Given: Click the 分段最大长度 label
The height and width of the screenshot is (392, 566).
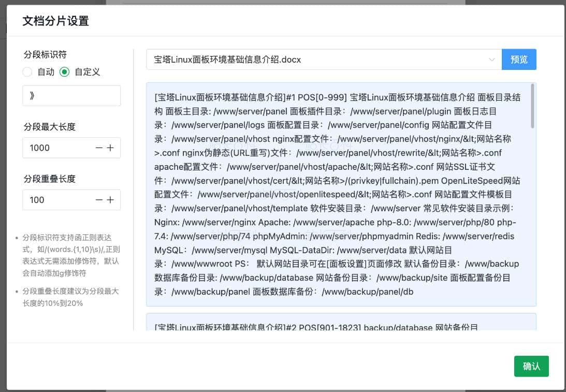Looking at the screenshot, I should [49, 127].
